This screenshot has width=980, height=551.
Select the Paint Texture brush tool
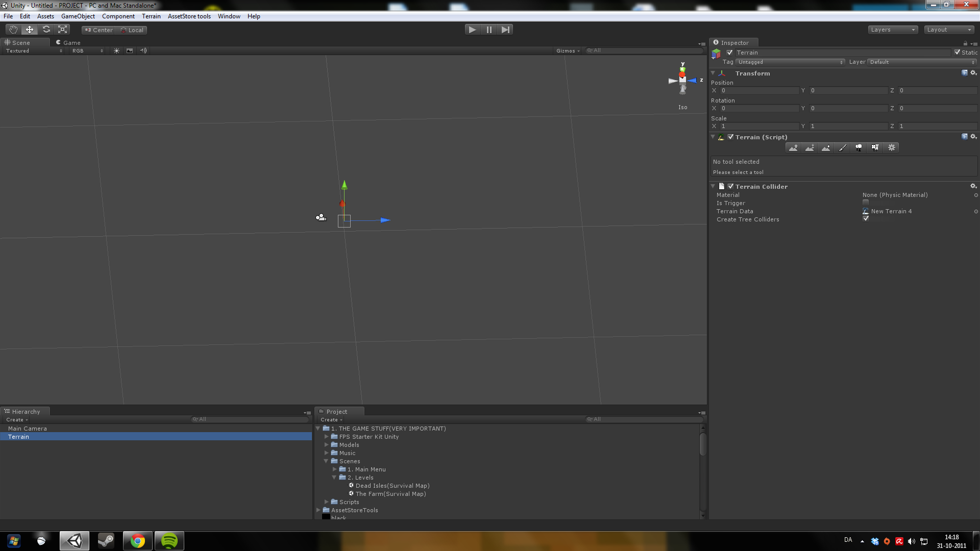[x=842, y=148]
